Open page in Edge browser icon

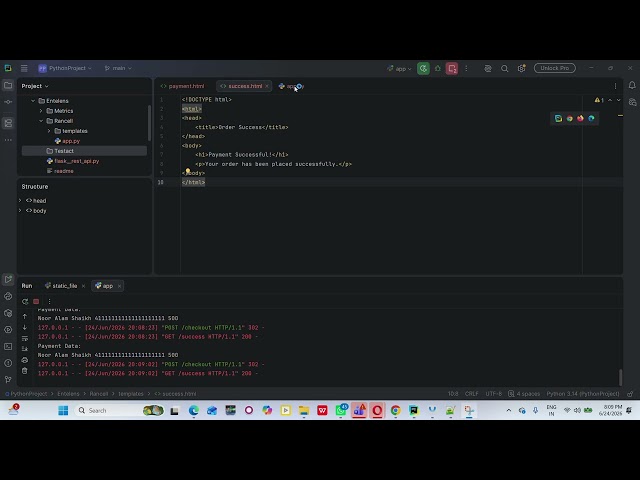[591, 118]
